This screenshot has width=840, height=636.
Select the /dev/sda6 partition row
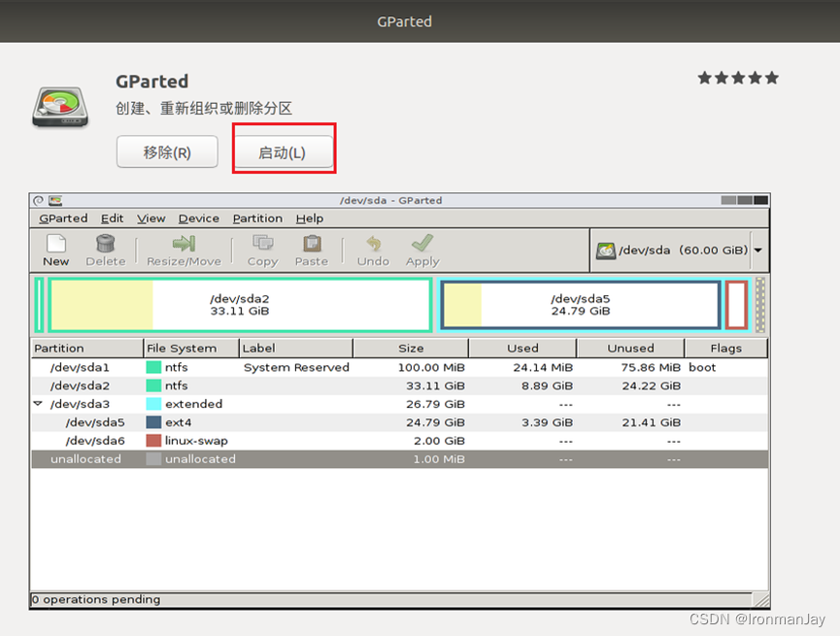[400, 441]
